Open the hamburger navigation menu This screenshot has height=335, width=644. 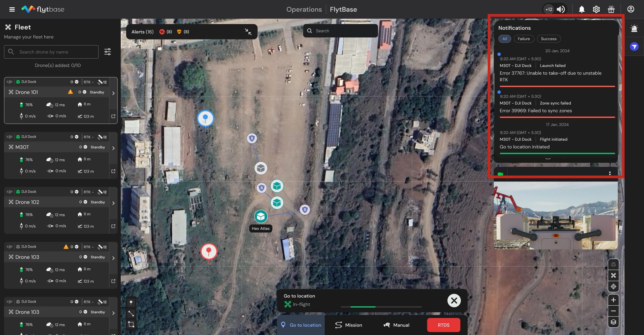click(12, 9)
